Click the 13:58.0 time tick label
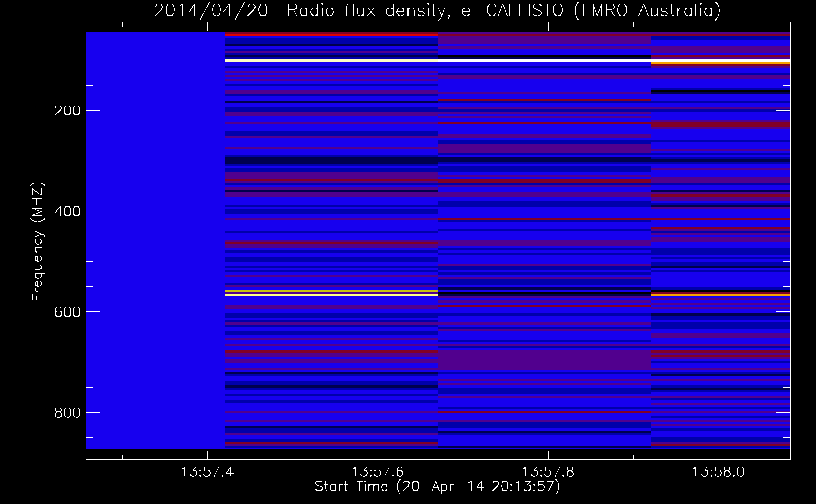The width and height of the screenshot is (816, 504). [x=718, y=472]
